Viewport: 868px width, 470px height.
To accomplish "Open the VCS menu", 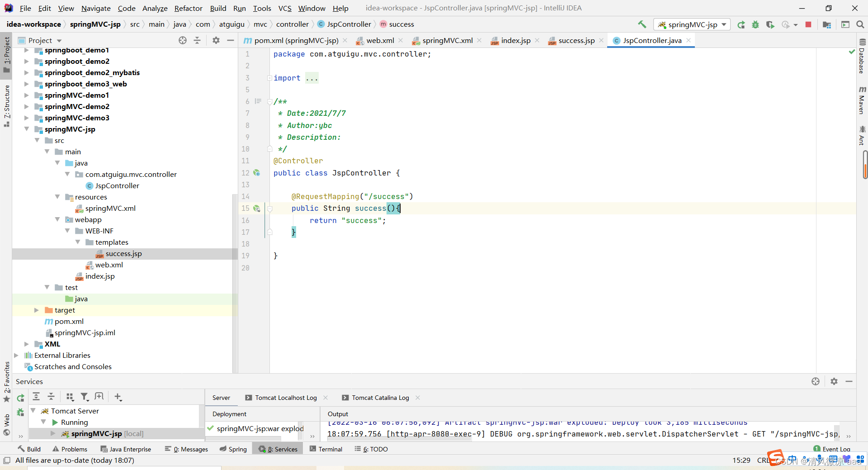I will [x=285, y=8].
